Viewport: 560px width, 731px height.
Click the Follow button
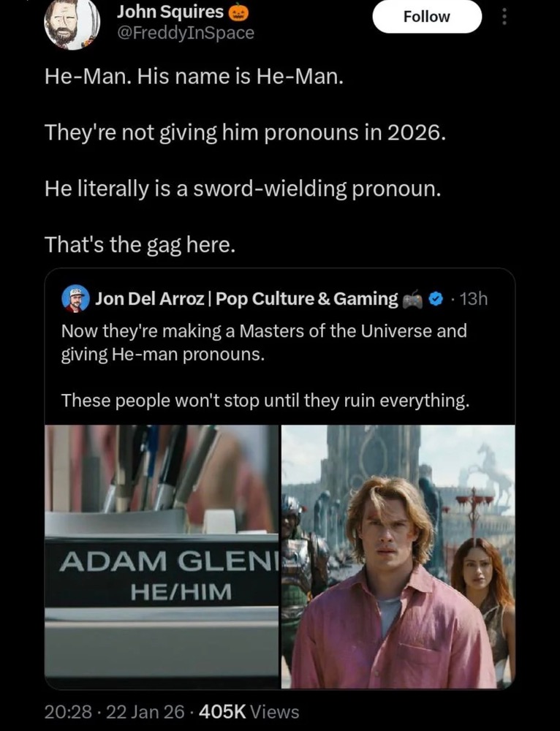tap(427, 17)
